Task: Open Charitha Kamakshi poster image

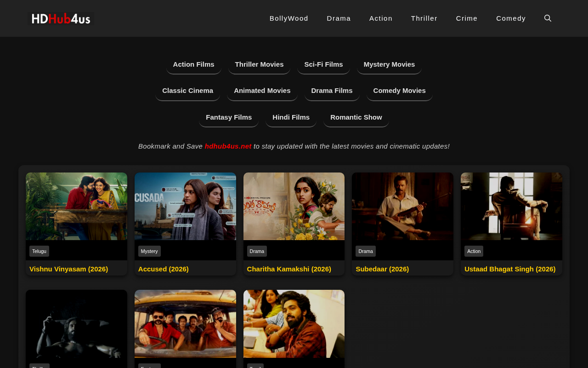Action: click(294, 206)
